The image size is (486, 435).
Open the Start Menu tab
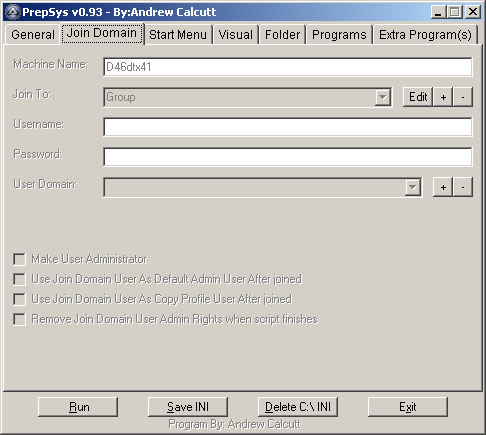click(x=178, y=35)
